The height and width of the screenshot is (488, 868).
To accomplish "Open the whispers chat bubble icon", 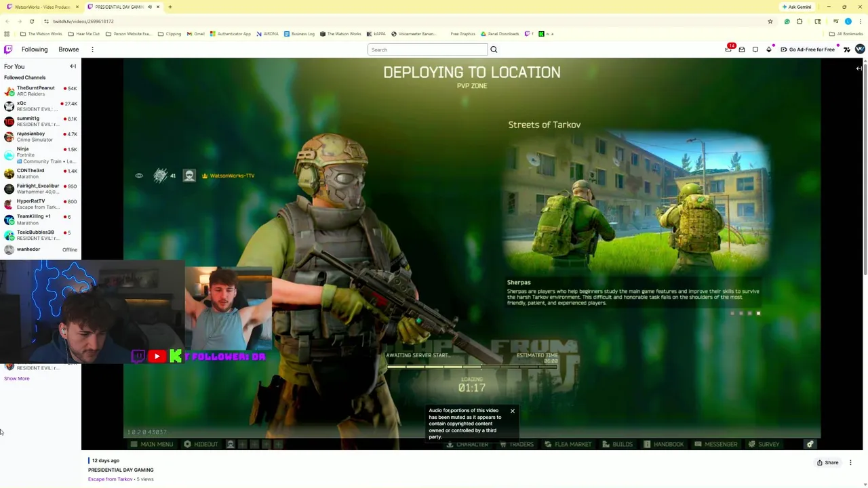I will [x=755, y=49].
